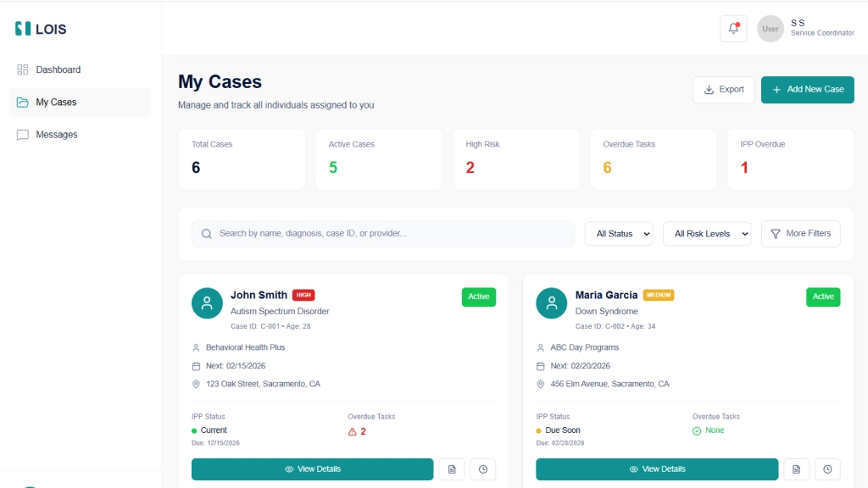Click the overdue warning triangle on John Smith's card
This screenshot has width=868, height=488.
[x=352, y=431]
